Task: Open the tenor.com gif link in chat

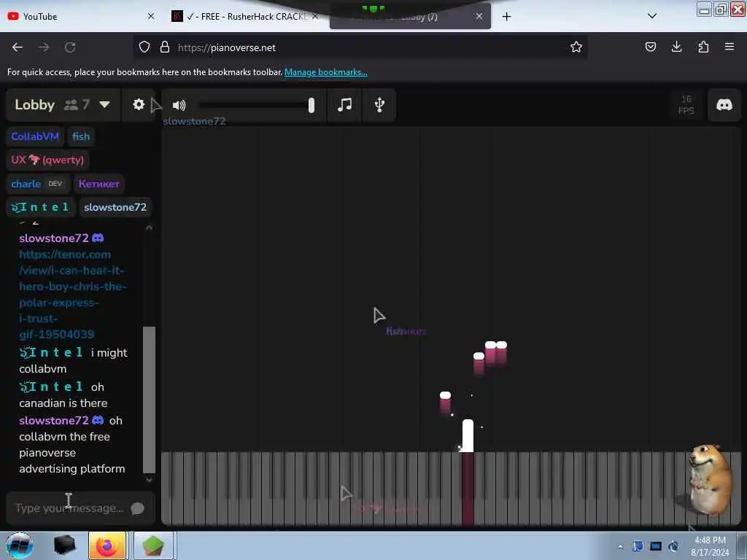Action: [72, 295]
